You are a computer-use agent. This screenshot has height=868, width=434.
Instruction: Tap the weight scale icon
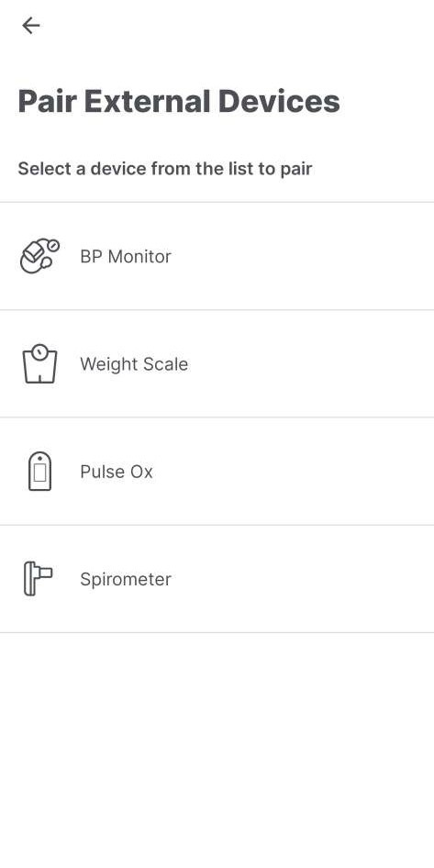click(39, 363)
